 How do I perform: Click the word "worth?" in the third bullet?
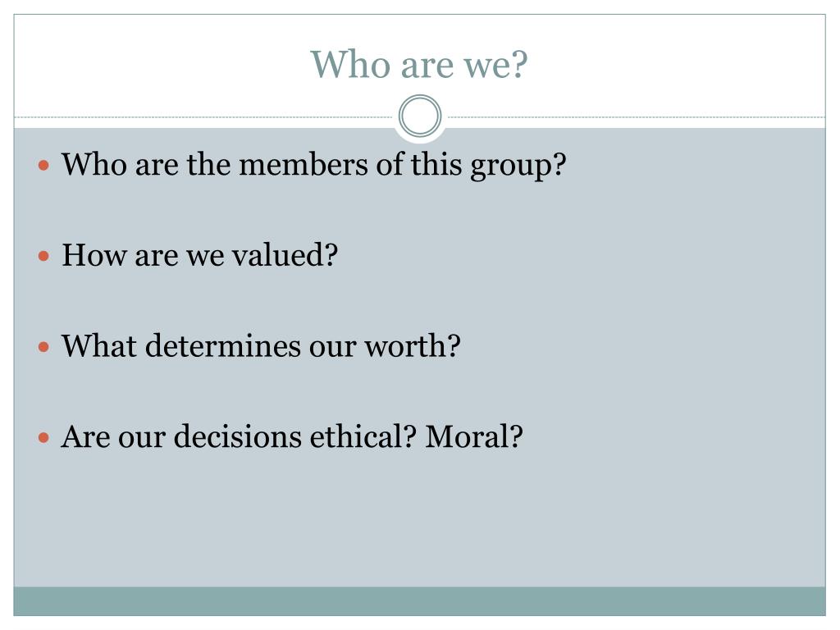[413, 346]
